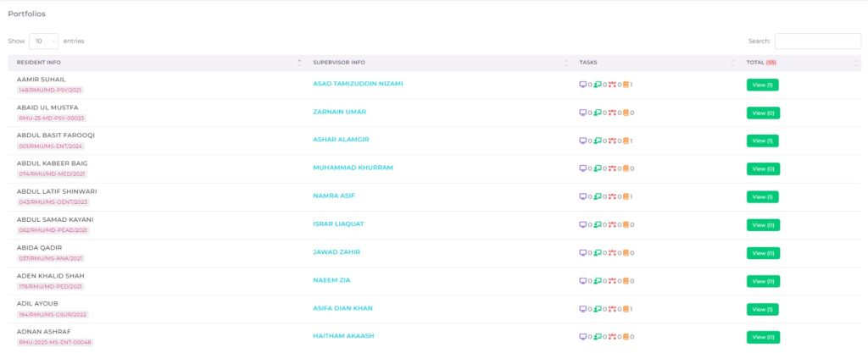Click the orange book icon in Adil Ayoub's row

coord(626,309)
